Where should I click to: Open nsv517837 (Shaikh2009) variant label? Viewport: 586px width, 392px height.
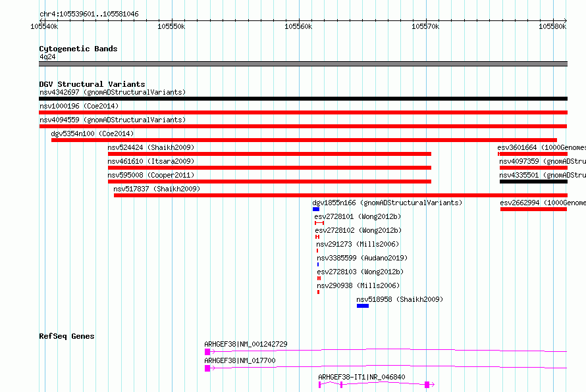[157, 189]
